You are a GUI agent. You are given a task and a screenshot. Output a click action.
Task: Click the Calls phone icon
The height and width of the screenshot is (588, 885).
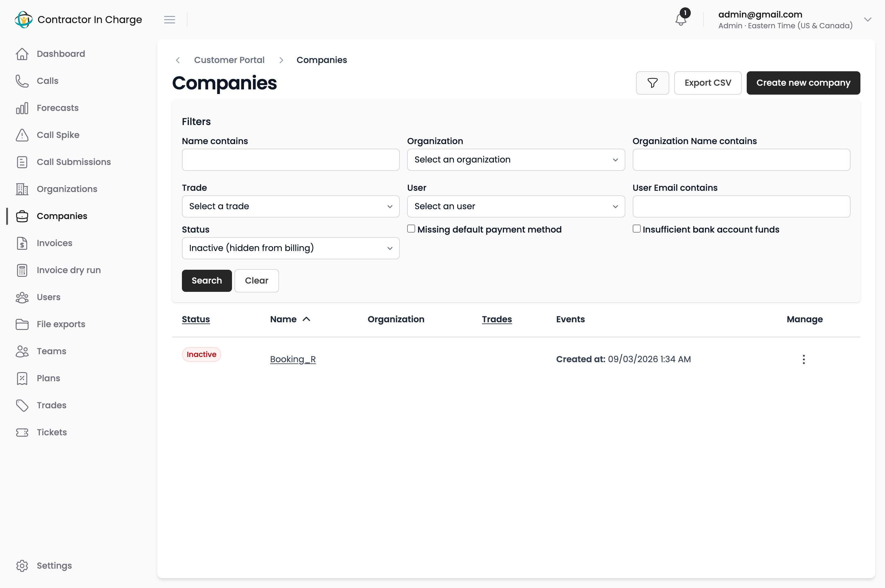click(22, 81)
